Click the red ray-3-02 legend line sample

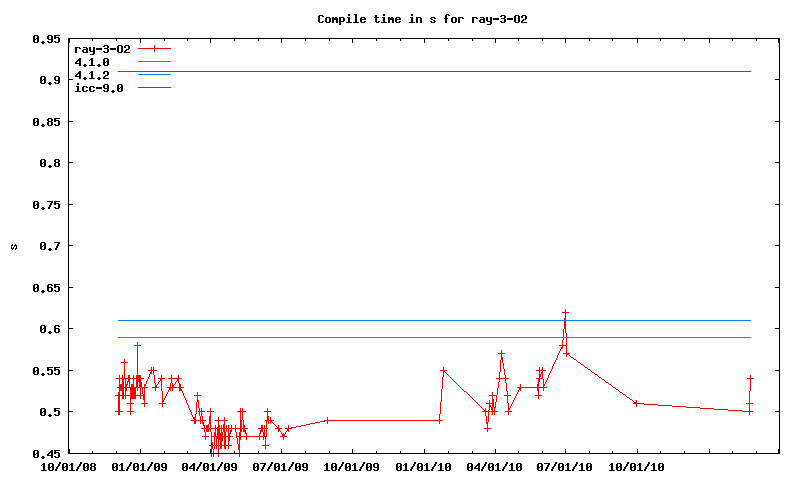[x=155, y=48]
